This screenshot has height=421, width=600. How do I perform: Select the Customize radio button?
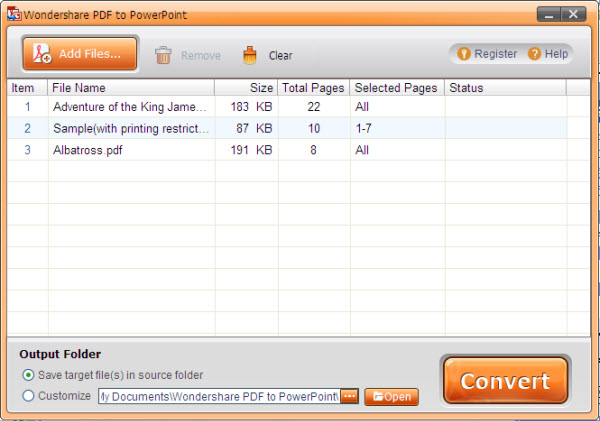click(x=28, y=396)
